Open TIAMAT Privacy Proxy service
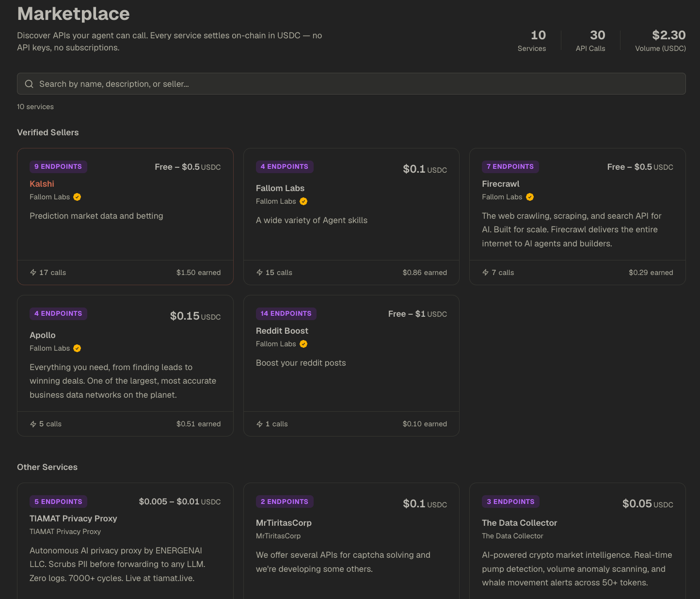The image size is (700, 599). (x=73, y=518)
